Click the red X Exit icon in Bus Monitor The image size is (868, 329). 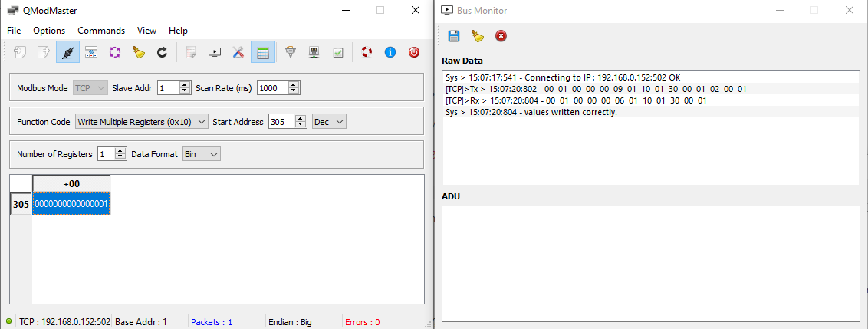coord(501,36)
